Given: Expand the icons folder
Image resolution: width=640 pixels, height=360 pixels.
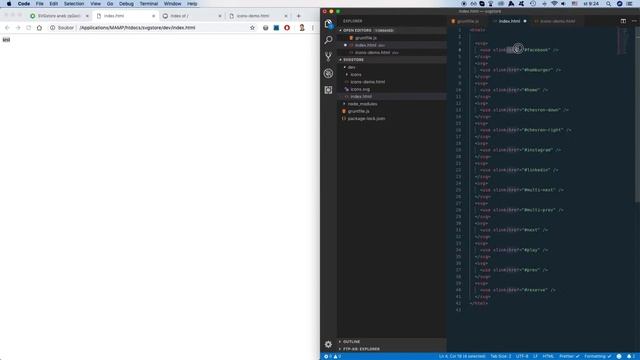Looking at the screenshot, I should click(x=392, y=74).
